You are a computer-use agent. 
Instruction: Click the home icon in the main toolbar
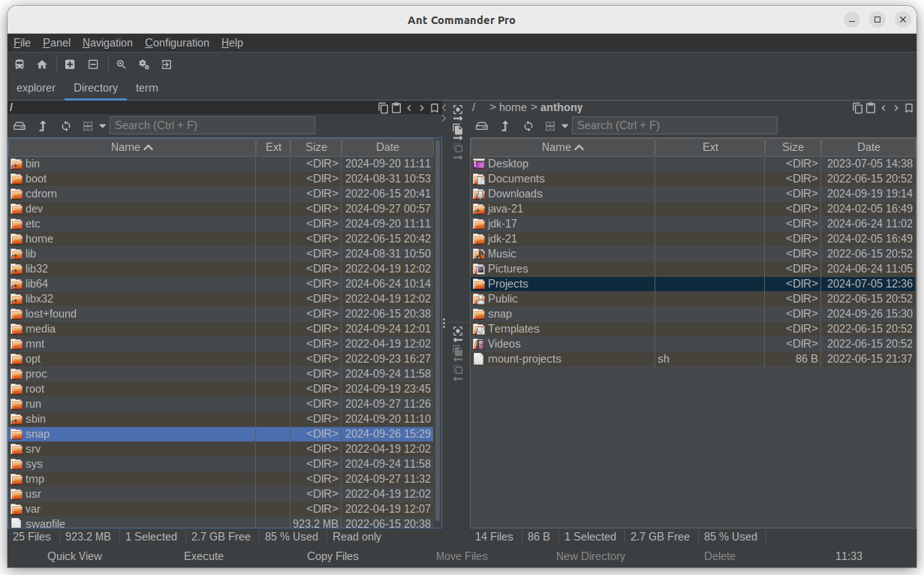click(x=42, y=65)
